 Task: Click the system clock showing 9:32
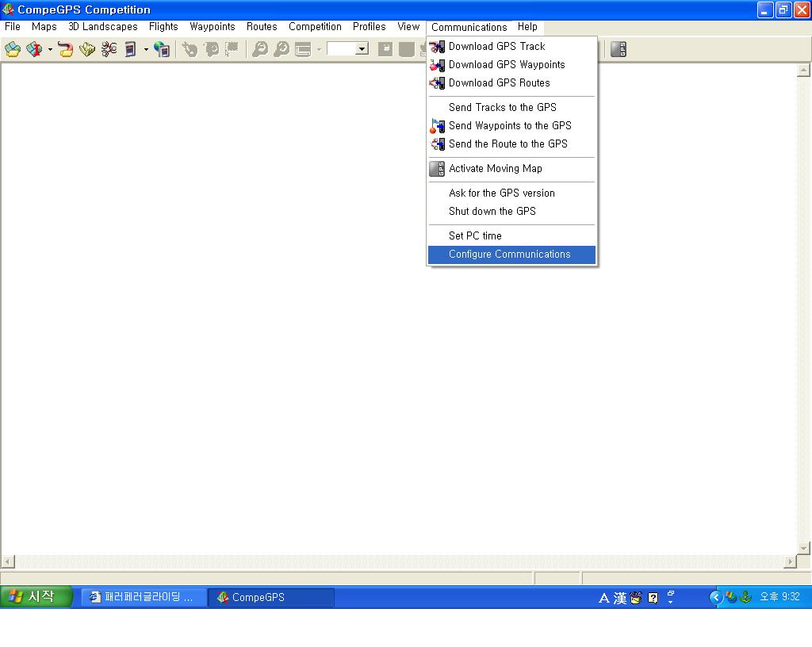click(779, 597)
